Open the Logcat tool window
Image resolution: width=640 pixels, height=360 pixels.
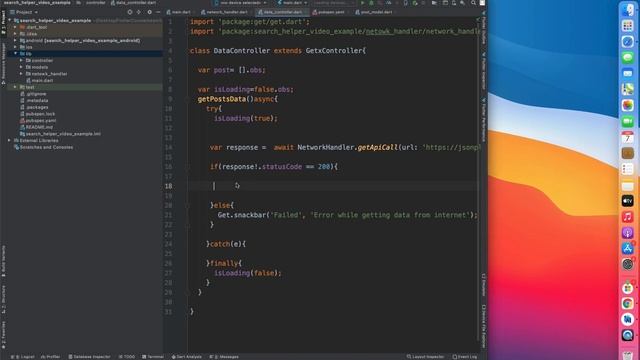click(24, 357)
